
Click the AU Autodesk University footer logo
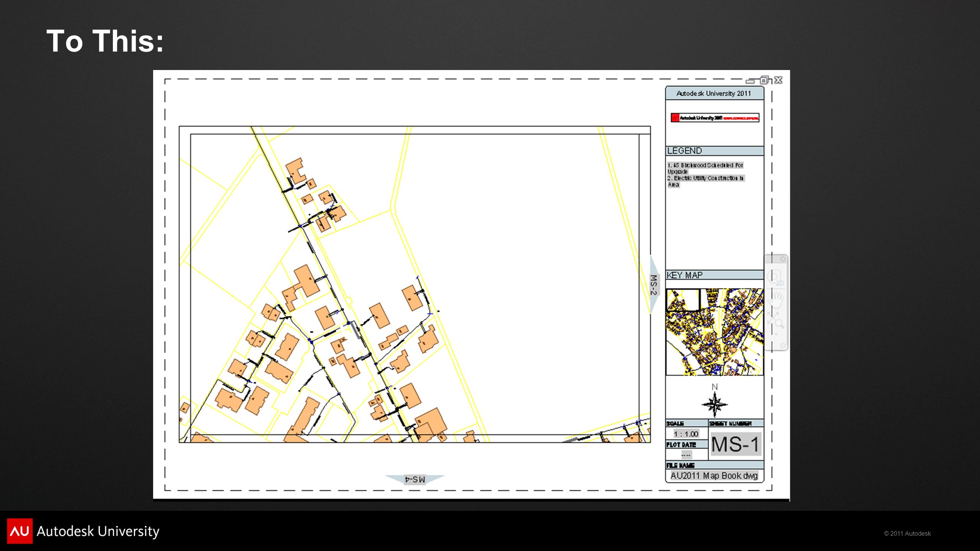[x=83, y=531]
